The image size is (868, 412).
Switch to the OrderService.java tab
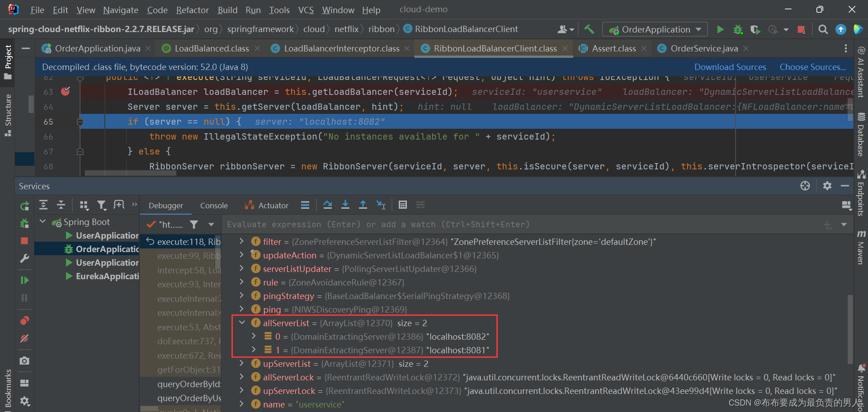(x=704, y=48)
